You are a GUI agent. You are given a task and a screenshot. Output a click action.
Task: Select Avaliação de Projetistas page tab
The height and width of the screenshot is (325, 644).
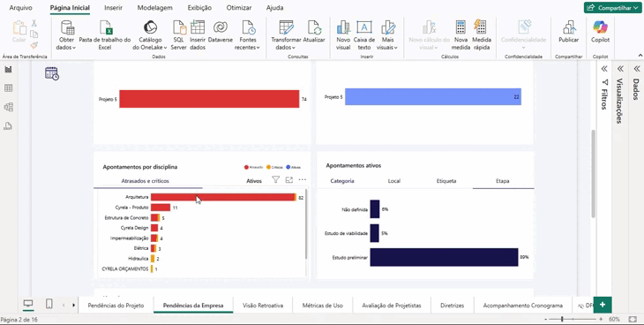click(x=392, y=306)
